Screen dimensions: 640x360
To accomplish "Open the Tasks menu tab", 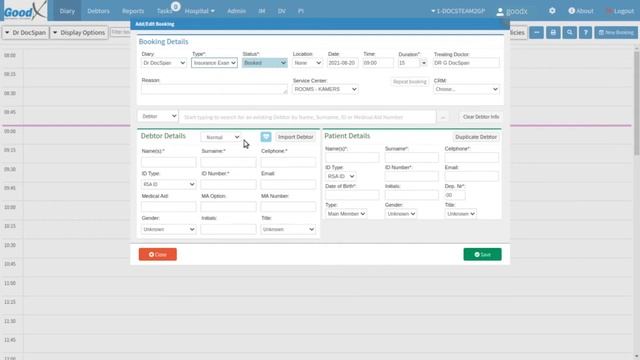I will coord(164,11).
